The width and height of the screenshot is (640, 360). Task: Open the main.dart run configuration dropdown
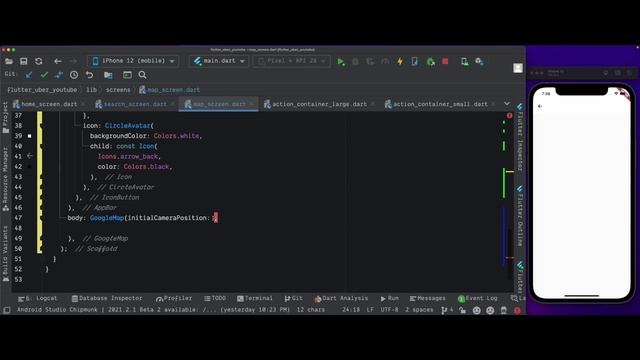219,61
